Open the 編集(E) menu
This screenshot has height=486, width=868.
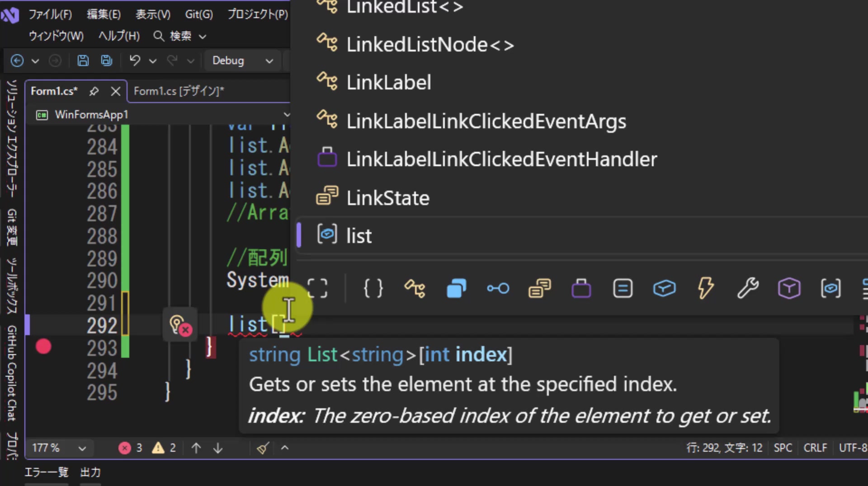[x=104, y=14]
